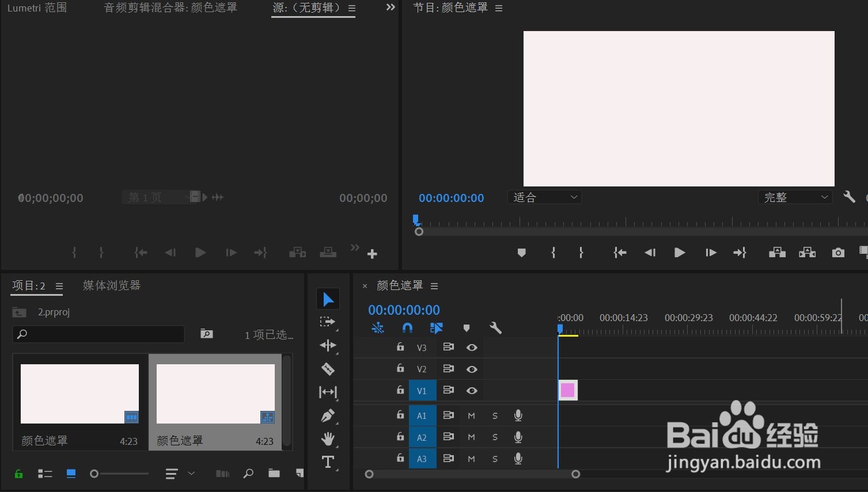Mark Out point in Program monitor

tap(581, 253)
